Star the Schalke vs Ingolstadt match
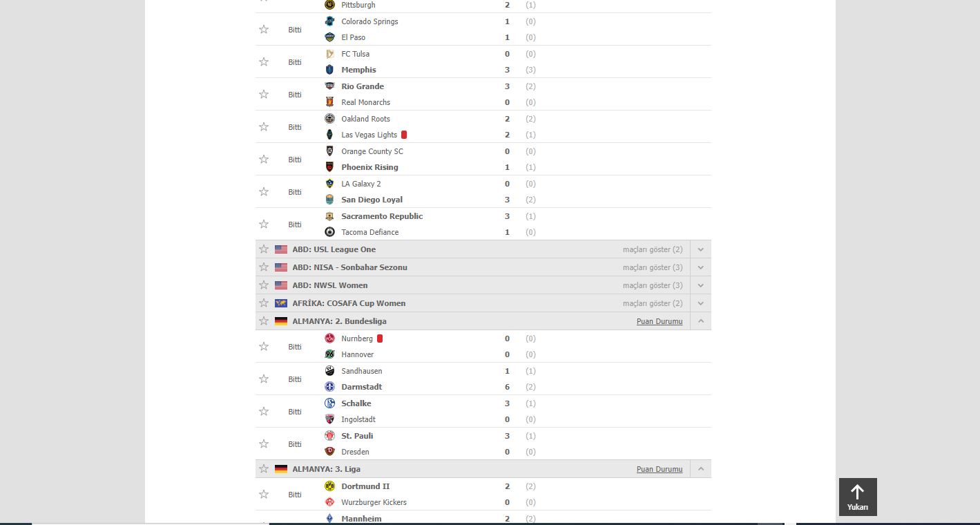 point(264,412)
